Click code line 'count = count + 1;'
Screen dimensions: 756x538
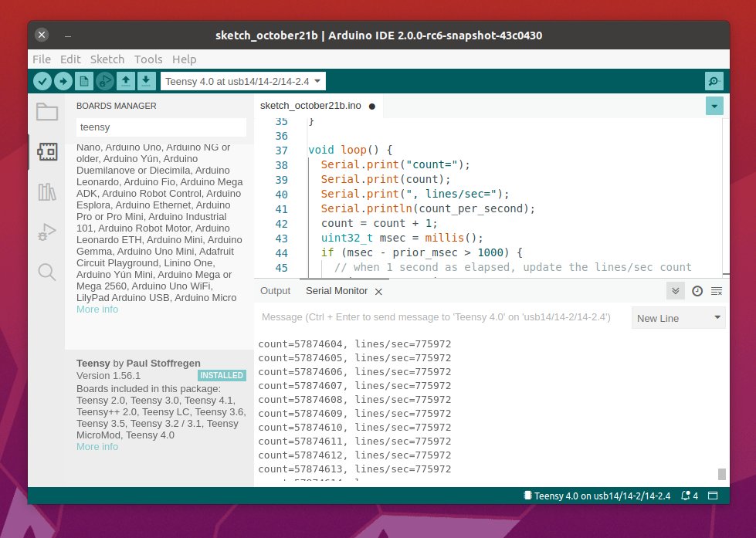pos(379,223)
